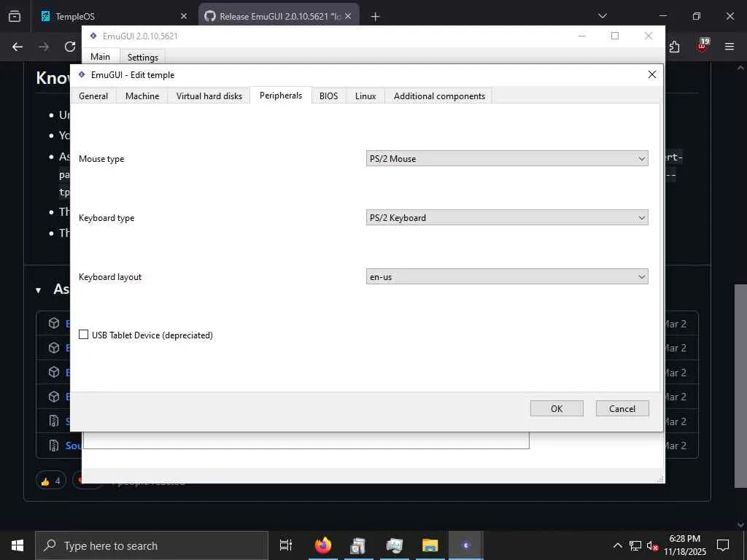Open the browser hamburger menu
The width and height of the screenshot is (747, 560).
pyautogui.click(x=729, y=47)
